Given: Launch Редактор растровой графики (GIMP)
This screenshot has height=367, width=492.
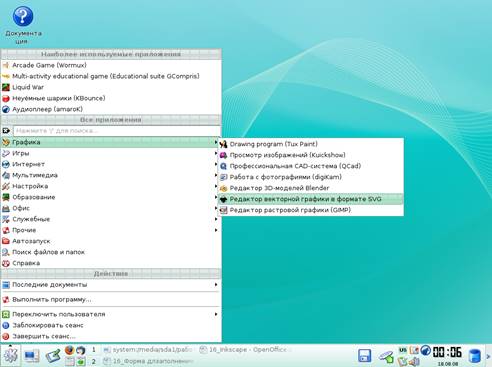Looking at the screenshot, I should pos(311,210).
